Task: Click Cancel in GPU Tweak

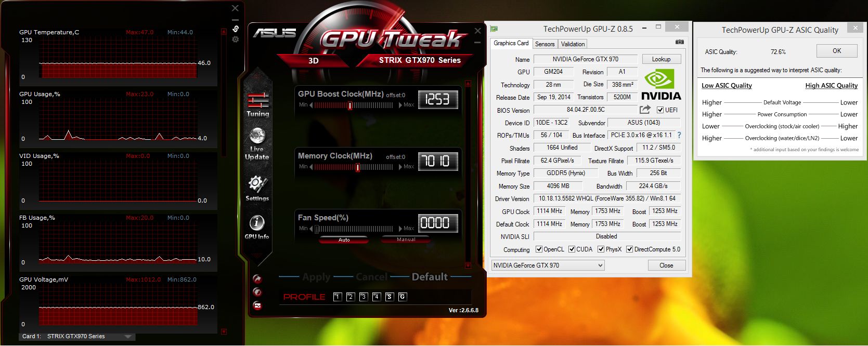Action: (371, 277)
